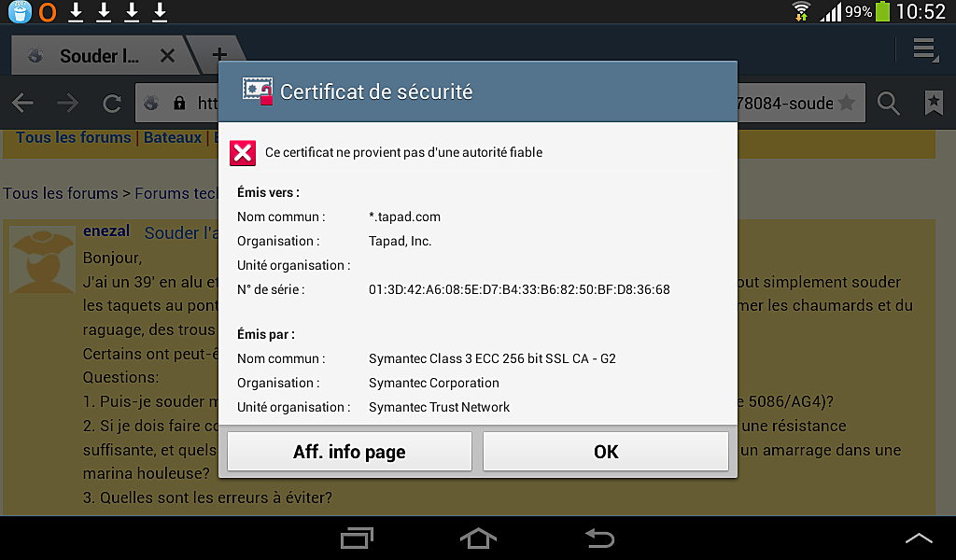Tap the 10:52 clock
Viewport: 956px width, 560px height.
[x=921, y=11]
